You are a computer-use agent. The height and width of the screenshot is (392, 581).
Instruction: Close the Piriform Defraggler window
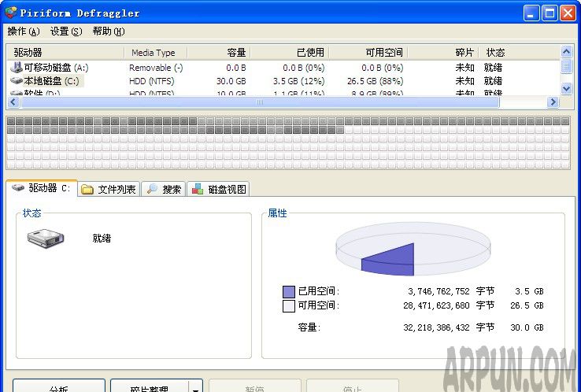(568, 13)
